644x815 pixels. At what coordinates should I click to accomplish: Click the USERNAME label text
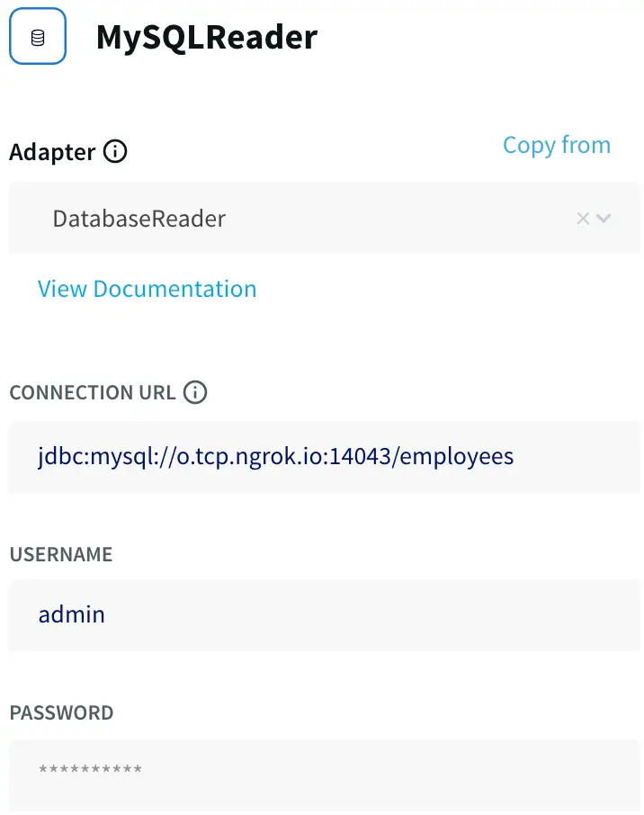tap(61, 554)
